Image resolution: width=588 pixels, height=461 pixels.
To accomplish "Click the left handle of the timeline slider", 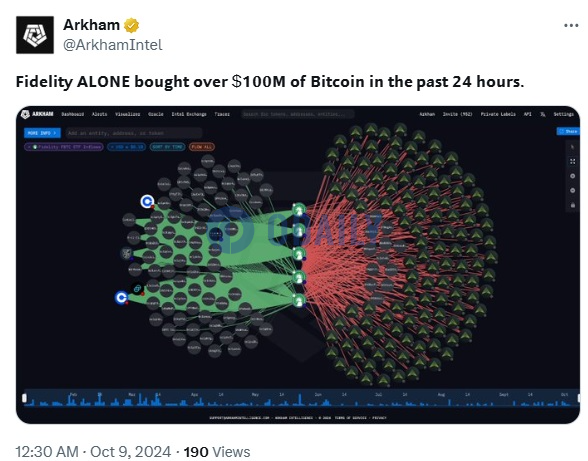I will [24, 398].
